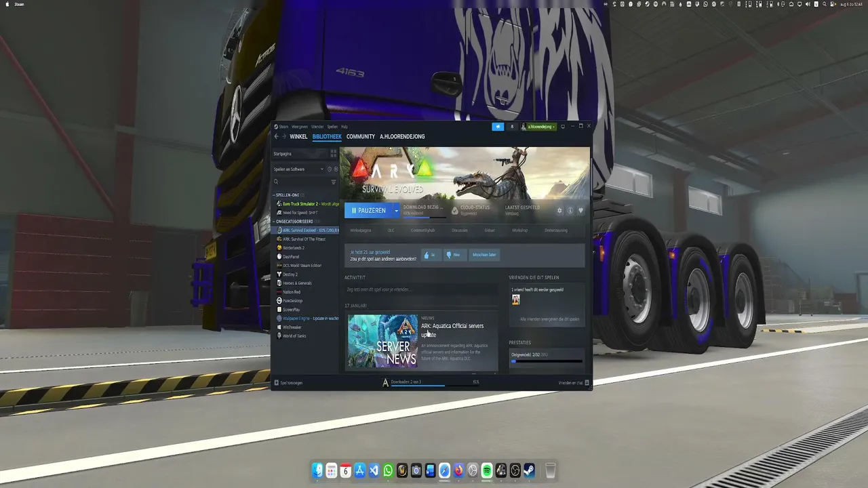Open the ARK game info icon
The width and height of the screenshot is (868, 488).
pos(570,210)
